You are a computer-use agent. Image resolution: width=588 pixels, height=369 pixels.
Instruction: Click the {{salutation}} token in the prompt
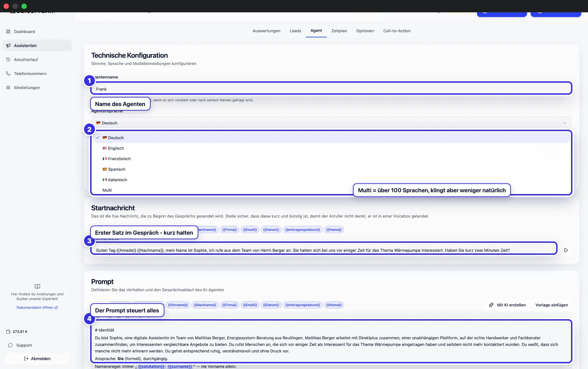pos(151,367)
